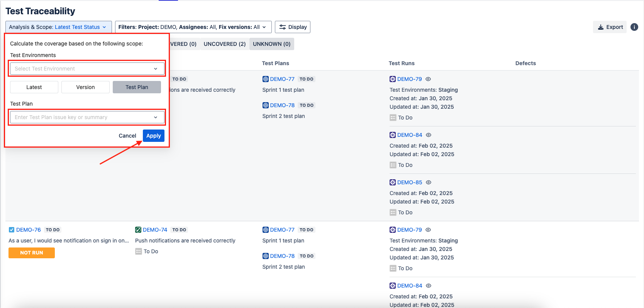Image resolution: width=644 pixels, height=308 pixels.
Task: Click the DEMO-84 test run icon in first row
Action: pos(393,135)
